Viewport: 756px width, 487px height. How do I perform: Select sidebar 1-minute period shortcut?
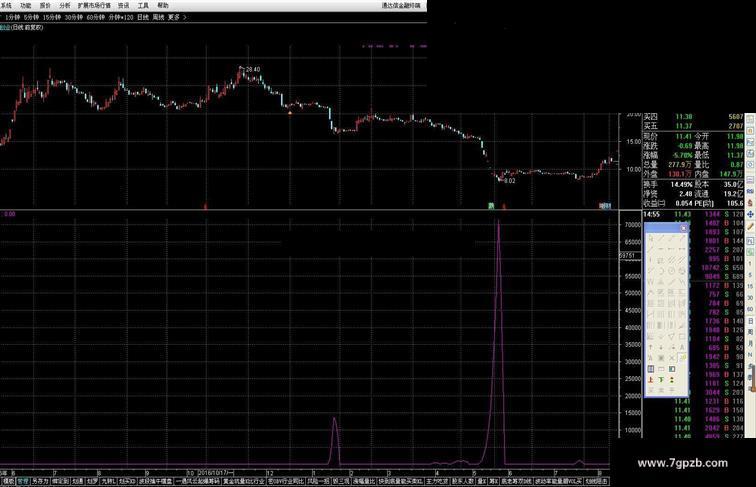click(750, 264)
